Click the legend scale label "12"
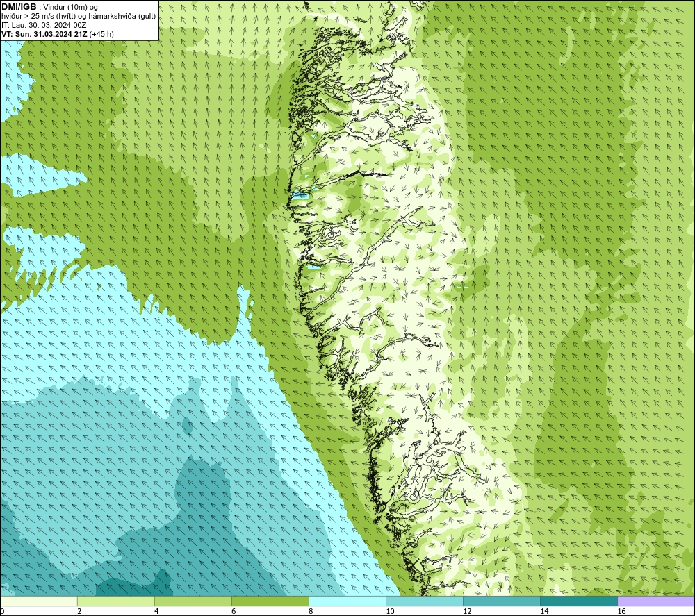The image size is (695, 616). [467, 612]
